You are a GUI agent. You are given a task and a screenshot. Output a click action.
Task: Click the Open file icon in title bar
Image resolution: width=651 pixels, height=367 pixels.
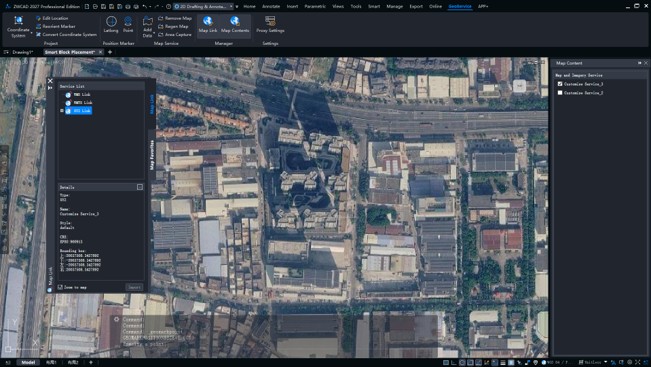[95, 6]
